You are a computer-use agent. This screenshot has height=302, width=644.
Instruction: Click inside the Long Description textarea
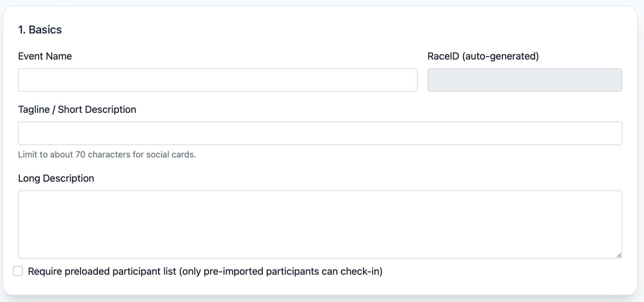320,224
